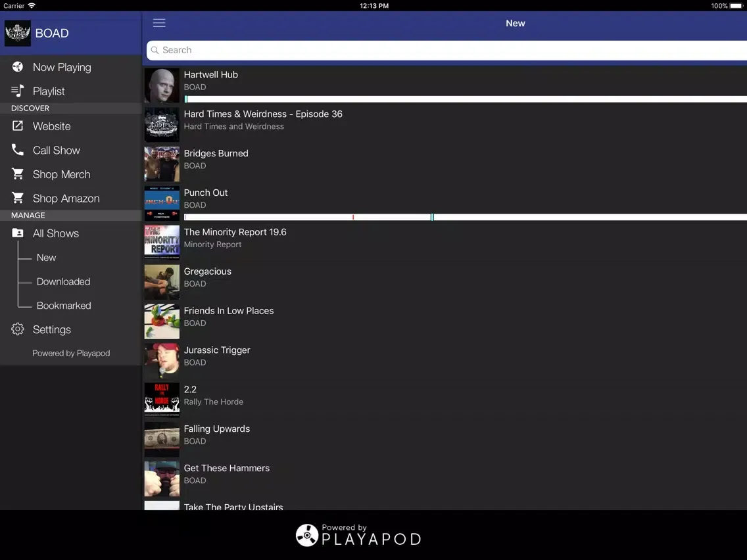This screenshot has width=747, height=560.
Task: Open Shop Amazon menu entry
Action: tap(71, 198)
